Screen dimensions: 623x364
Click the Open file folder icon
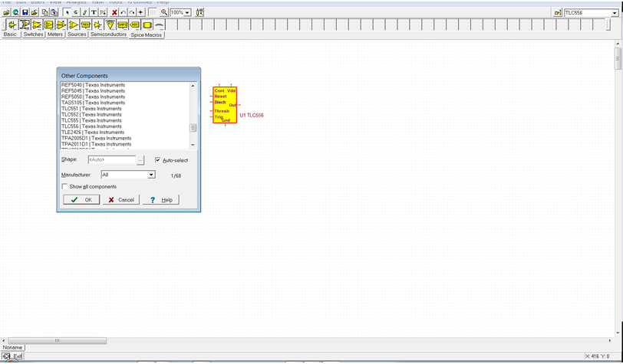pyautogui.click(x=6, y=13)
